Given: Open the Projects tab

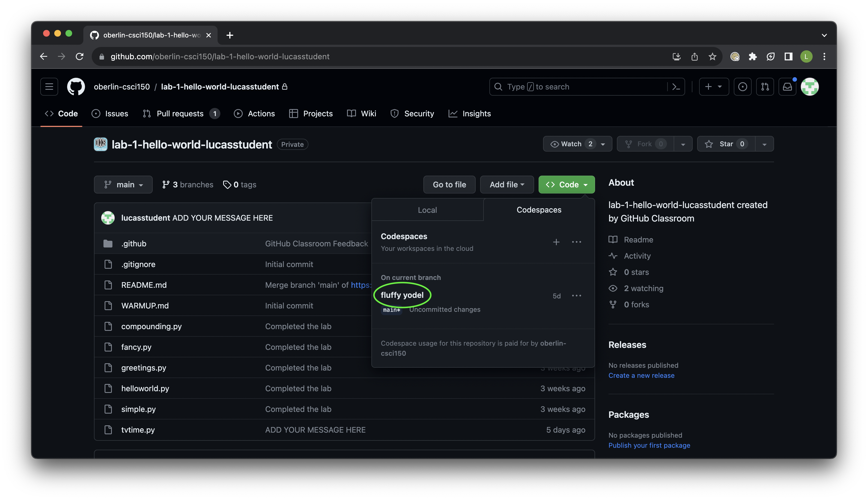Looking at the screenshot, I should pos(311,114).
